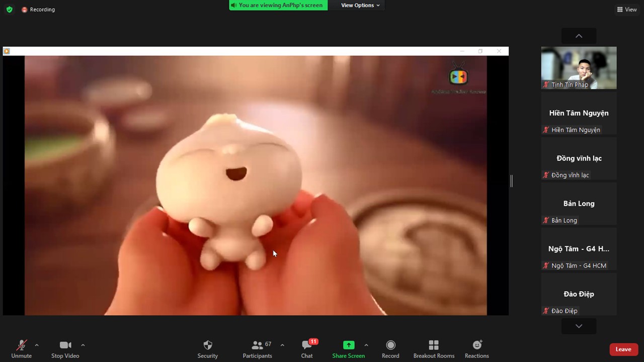Click the 'You are viewing AnPhp's screen' banner
Screen dimensions: 644x362
pos(278,5)
